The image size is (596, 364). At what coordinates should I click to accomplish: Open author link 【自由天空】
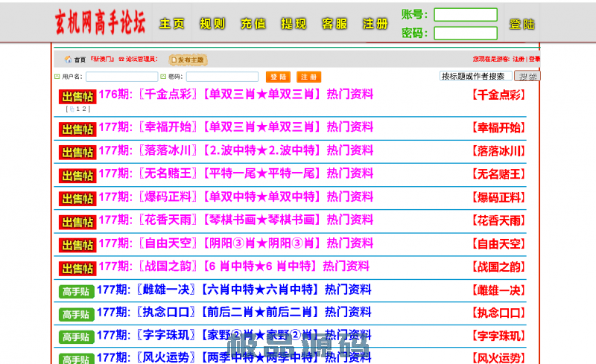[x=498, y=244]
